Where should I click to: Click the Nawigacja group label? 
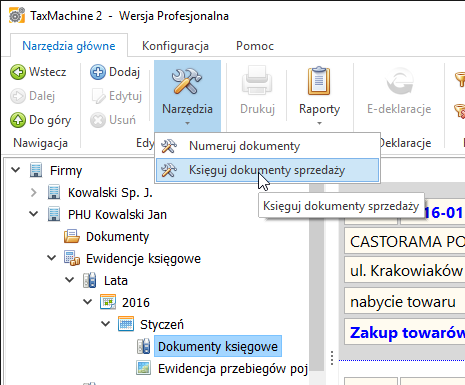coord(40,143)
